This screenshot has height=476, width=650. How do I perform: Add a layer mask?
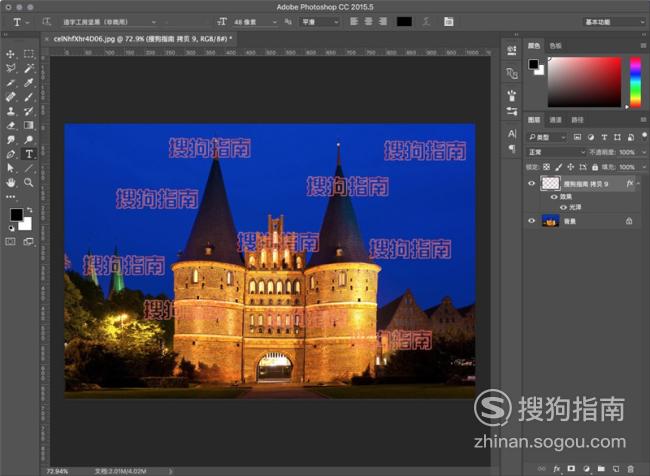[x=571, y=469]
